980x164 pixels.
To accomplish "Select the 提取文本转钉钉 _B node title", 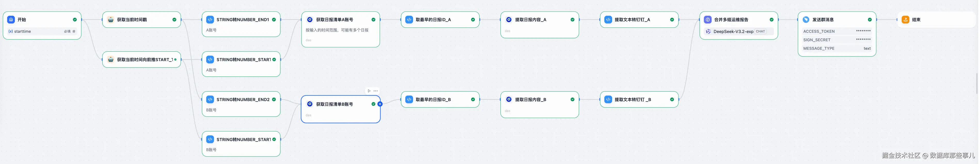I will point(632,100).
